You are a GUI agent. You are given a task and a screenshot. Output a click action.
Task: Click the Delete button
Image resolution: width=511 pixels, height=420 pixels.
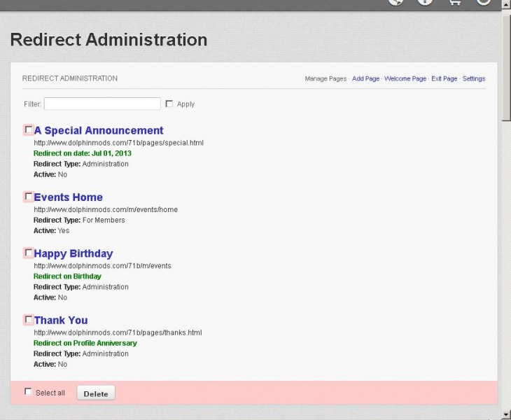[96, 393]
